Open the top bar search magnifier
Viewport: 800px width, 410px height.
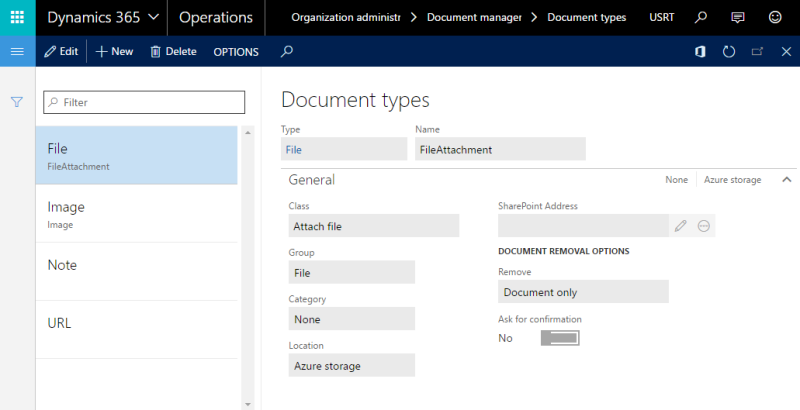pos(701,17)
